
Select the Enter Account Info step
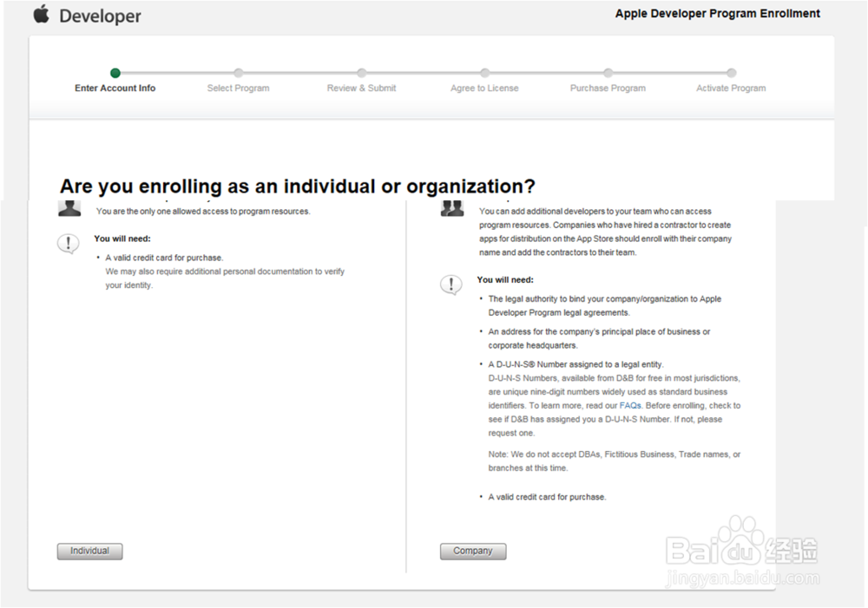pos(115,88)
